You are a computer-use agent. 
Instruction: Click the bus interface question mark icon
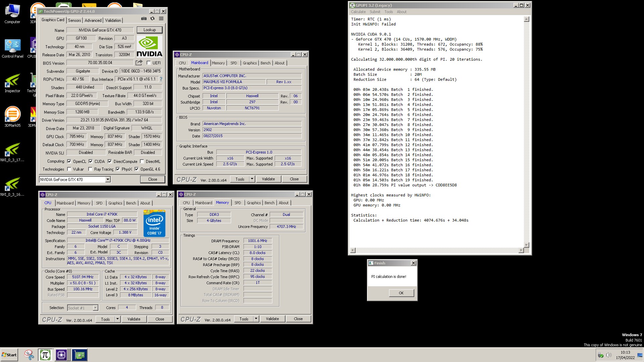[x=161, y=79]
